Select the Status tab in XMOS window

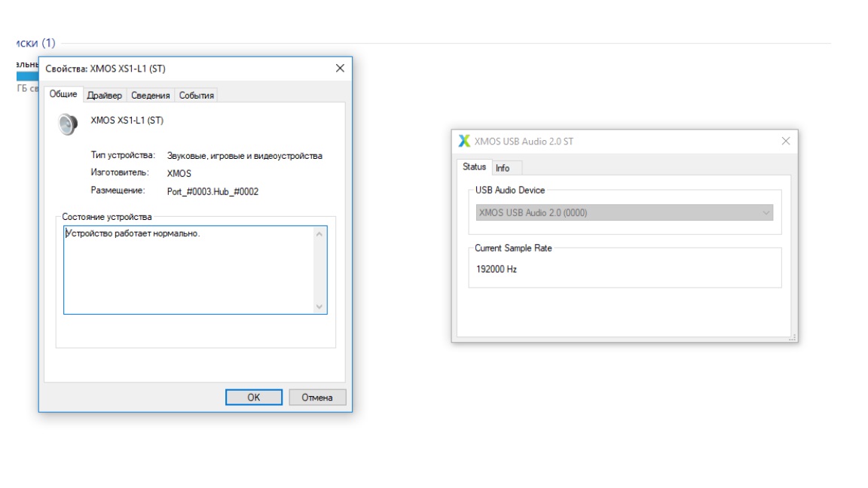pyautogui.click(x=474, y=166)
